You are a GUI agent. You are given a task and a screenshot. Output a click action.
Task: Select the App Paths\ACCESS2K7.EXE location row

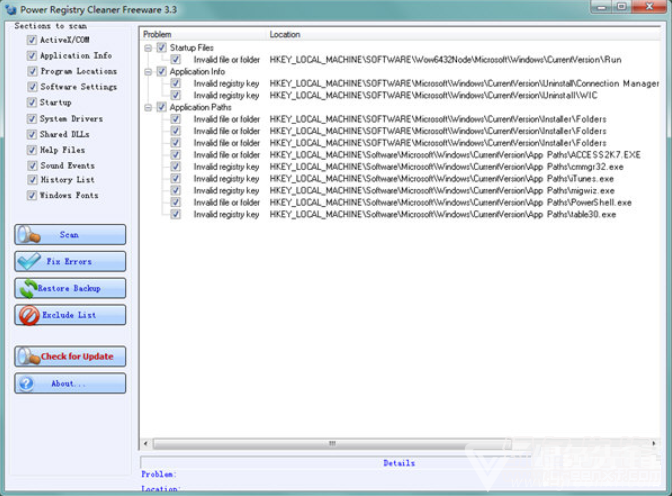point(455,155)
